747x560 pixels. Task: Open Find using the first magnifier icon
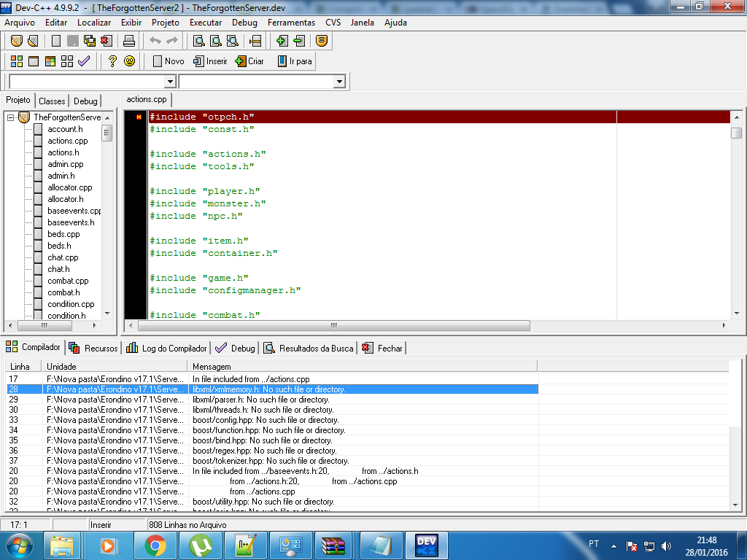click(x=199, y=41)
